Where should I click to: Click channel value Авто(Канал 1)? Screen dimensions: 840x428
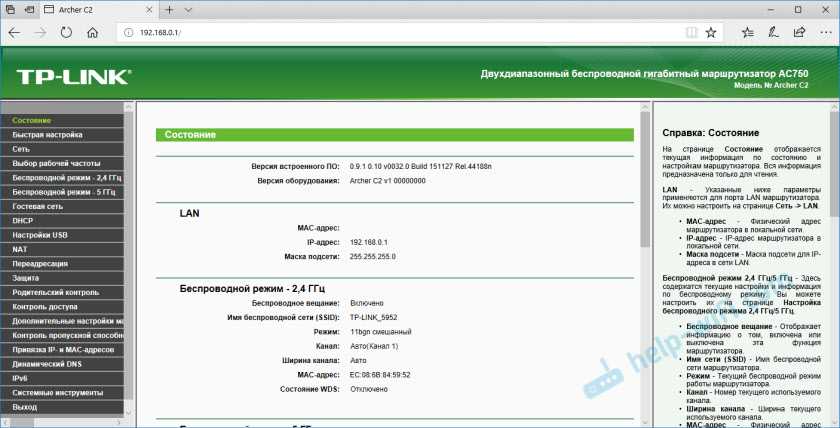pyautogui.click(x=374, y=346)
